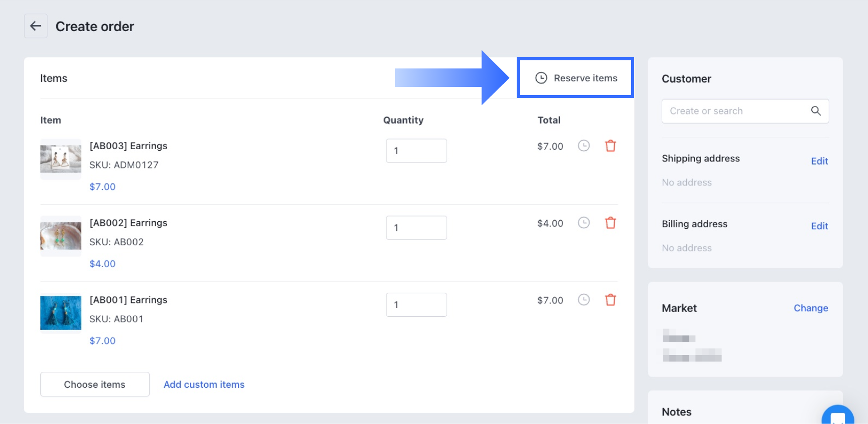Change the Market setting
The image size is (868, 424).
click(x=810, y=308)
